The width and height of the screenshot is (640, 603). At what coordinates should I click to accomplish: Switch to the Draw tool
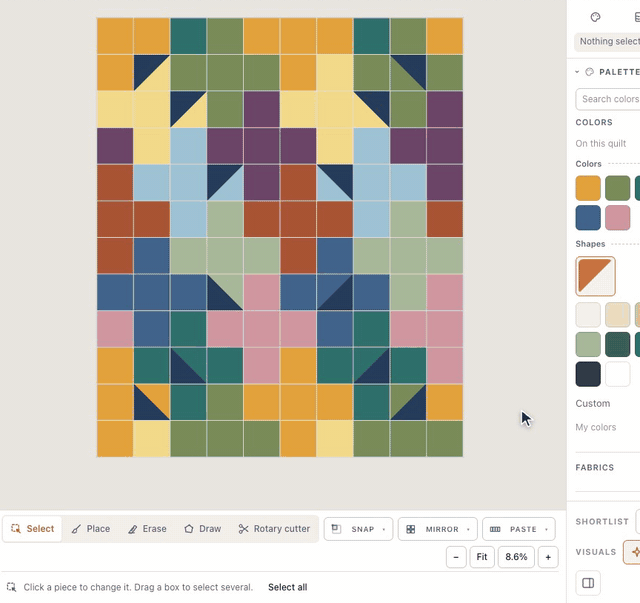[x=203, y=529]
